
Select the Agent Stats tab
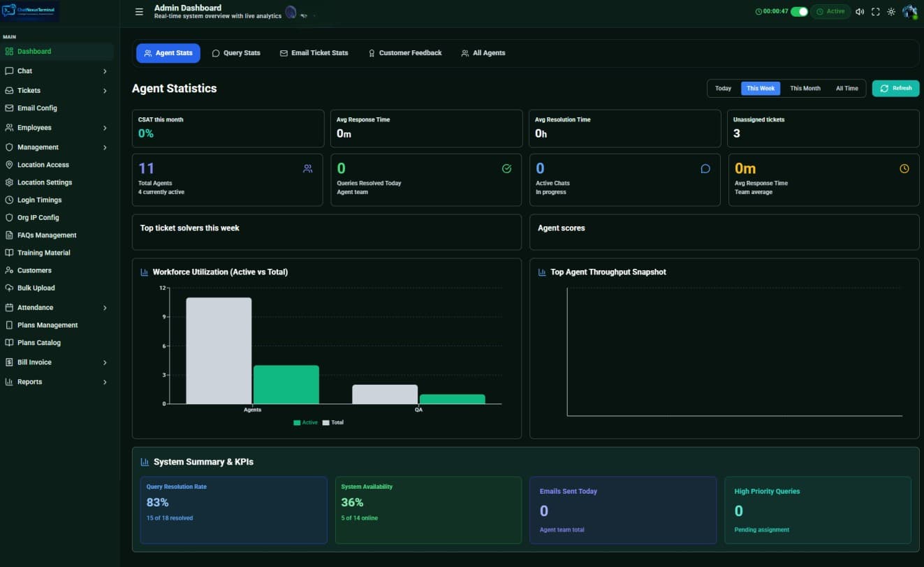(168, 53)
